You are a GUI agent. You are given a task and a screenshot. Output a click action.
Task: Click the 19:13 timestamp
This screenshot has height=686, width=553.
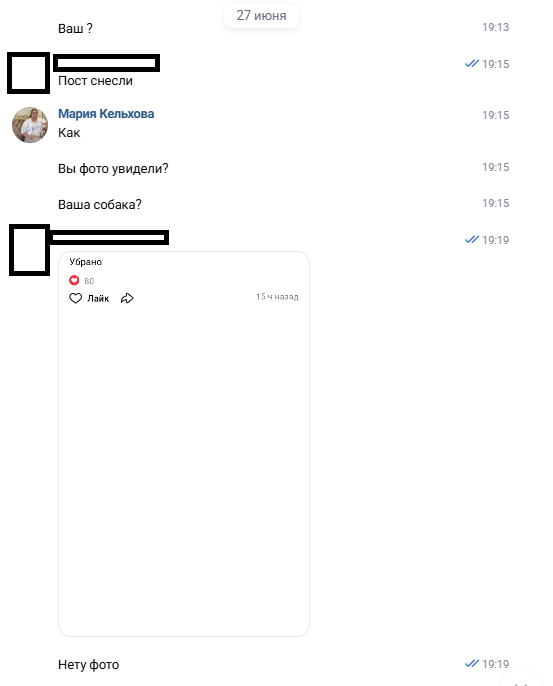tap(496, 27)
